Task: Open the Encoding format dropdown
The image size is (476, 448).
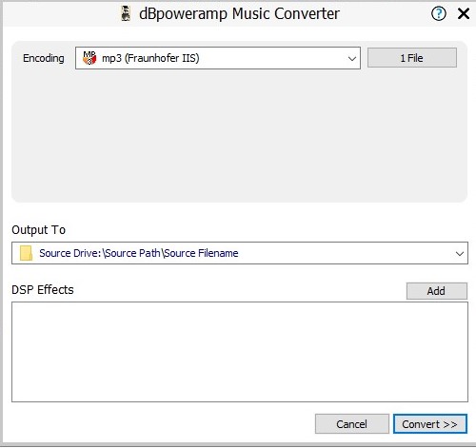Action: [218, 58]
